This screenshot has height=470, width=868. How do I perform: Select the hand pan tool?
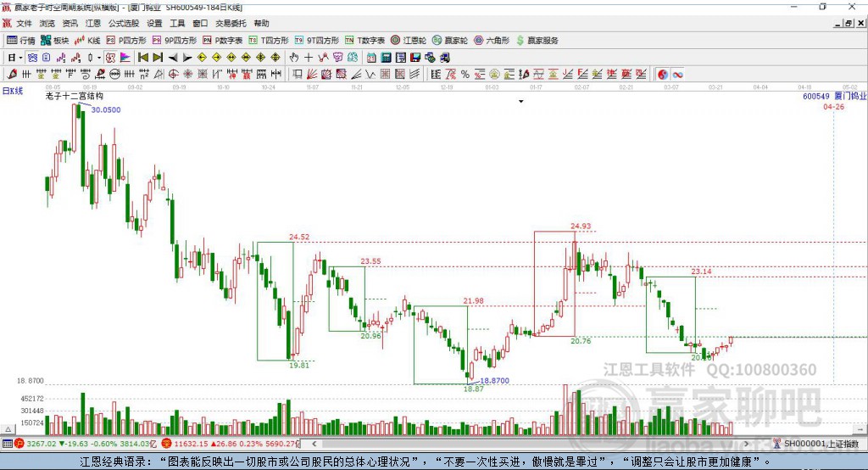coord(294,58)
